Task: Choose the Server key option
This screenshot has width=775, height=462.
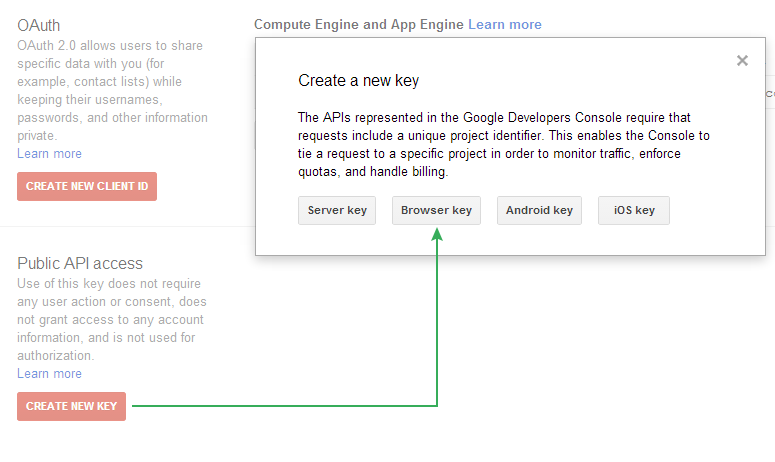Action: (x=337, y=210)
